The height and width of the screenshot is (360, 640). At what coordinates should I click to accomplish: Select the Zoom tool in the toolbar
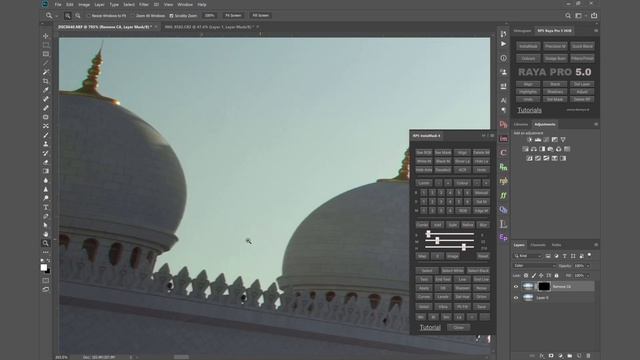(x=46, y=243)
